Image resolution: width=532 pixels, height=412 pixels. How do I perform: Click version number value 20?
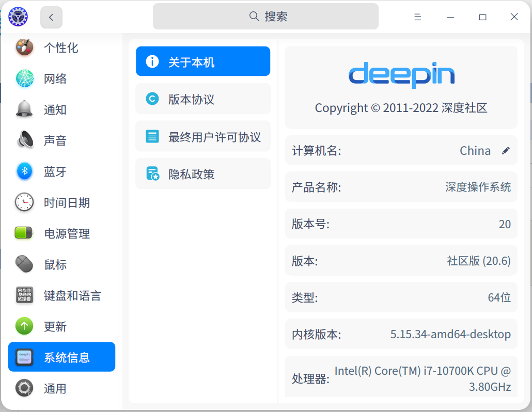505,224
